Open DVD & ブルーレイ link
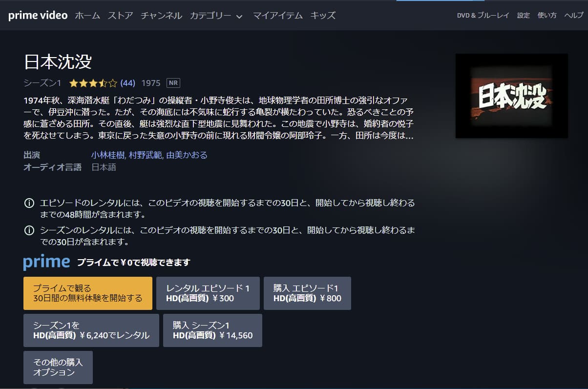Viewport: 588px width, 389px height. click(483, 16)
